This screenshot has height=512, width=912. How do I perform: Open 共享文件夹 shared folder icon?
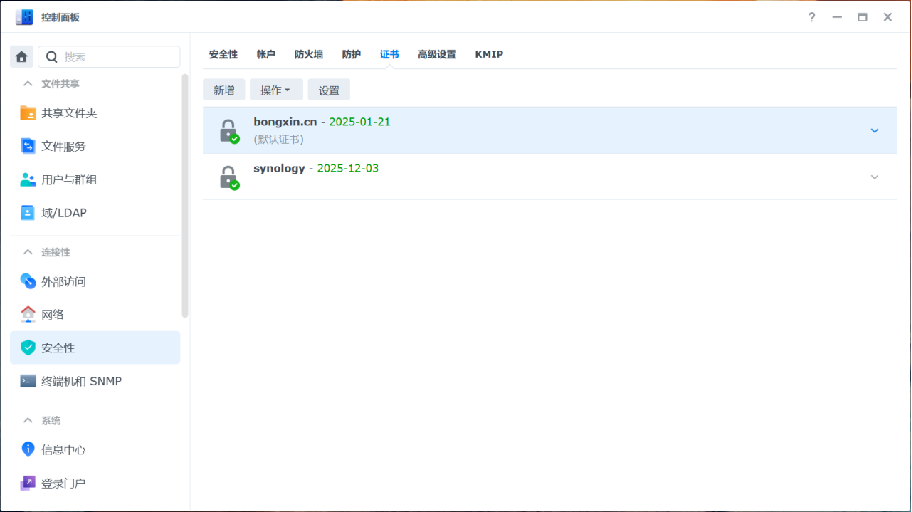[28, 113]
